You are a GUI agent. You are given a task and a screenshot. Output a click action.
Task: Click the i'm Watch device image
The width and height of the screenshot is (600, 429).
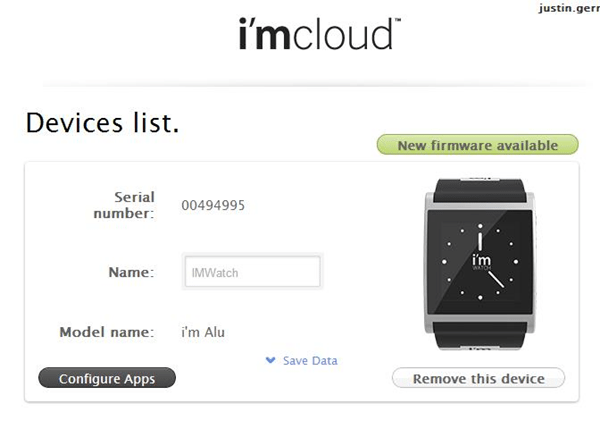(x=480, y=264)
